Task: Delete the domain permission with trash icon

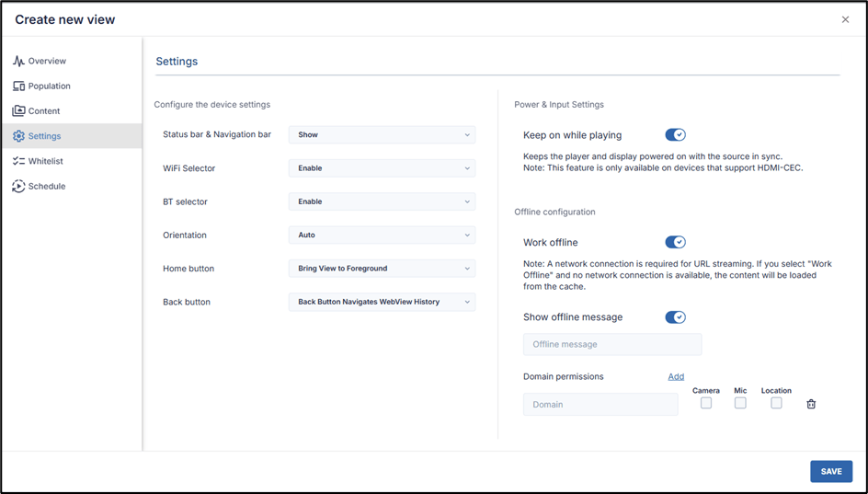Action: 811,404
